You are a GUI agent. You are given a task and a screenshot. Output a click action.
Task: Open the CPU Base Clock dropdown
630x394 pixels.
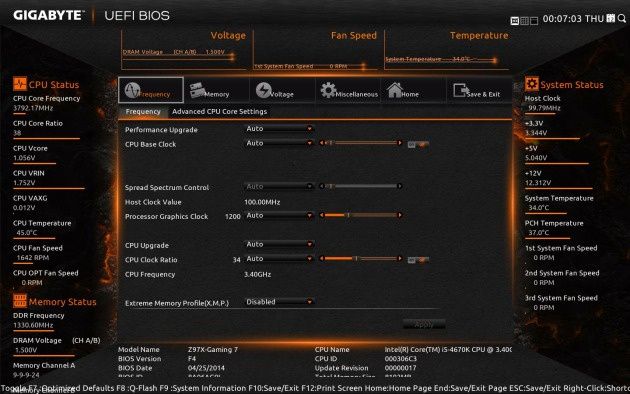point(279,143)
